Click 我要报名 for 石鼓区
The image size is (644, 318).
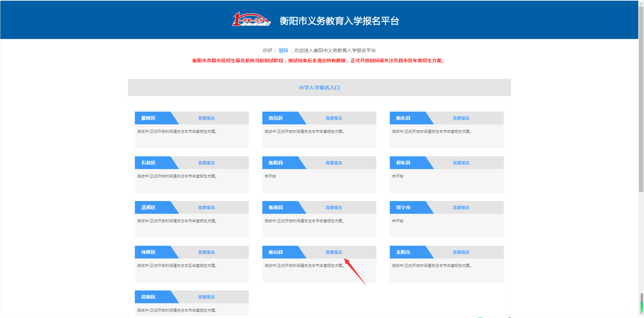coord(206,163)
